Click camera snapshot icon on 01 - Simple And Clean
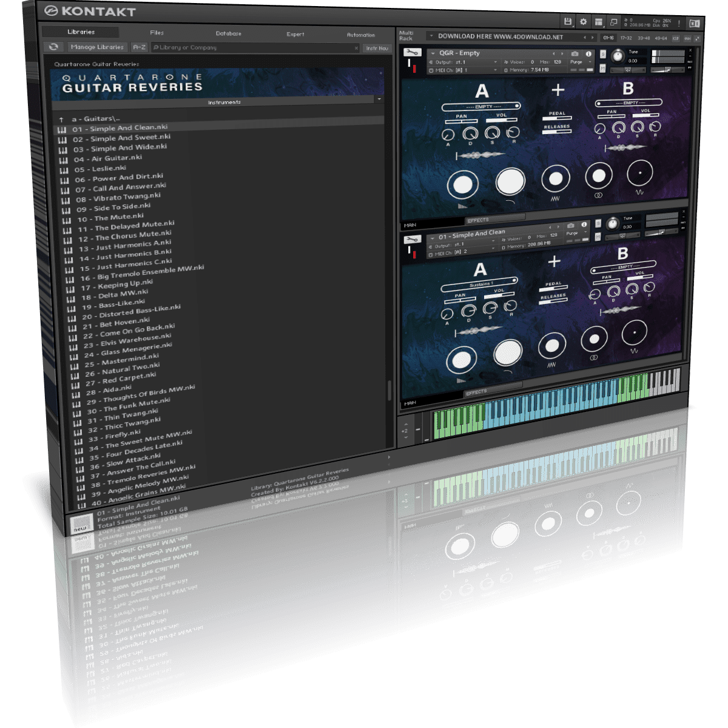Screen dimensions: 728x728 click(x=570, y=226)
